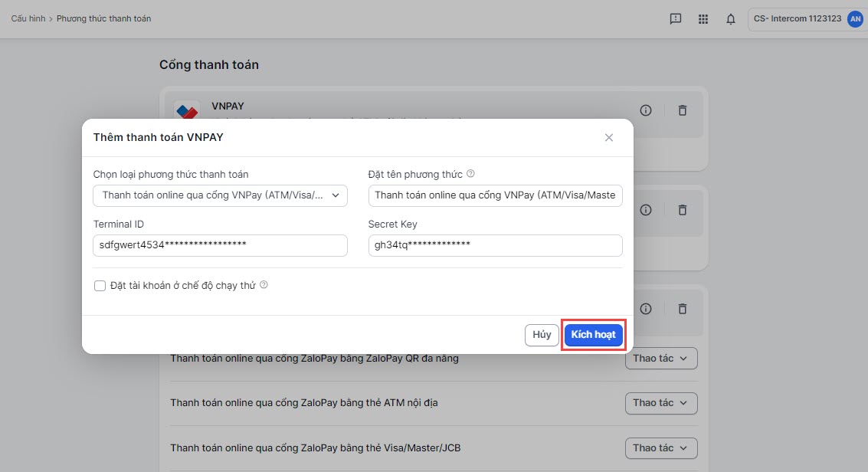Click the Terminal ID field

coord(221,245)
